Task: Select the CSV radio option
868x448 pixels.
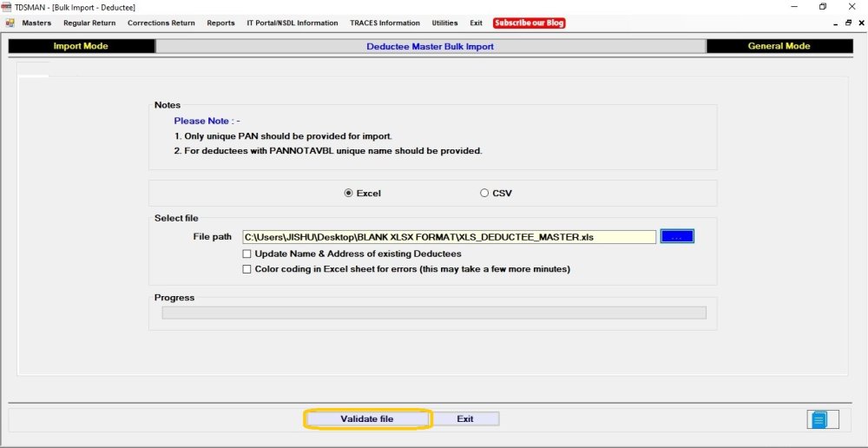Action: tap(496, 194)
